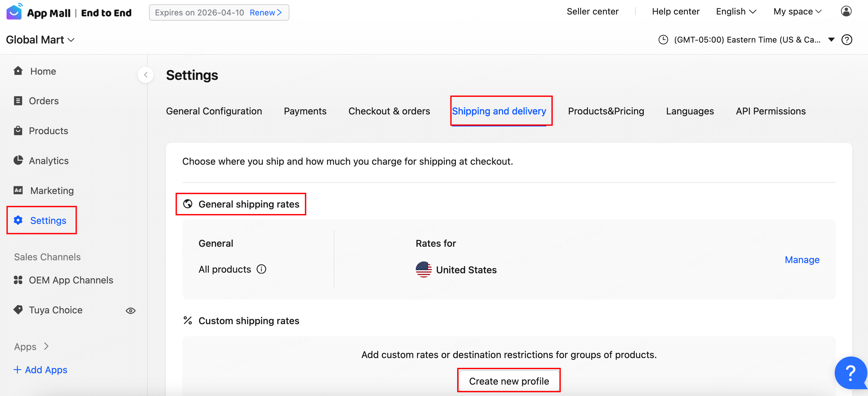Click the user profile avatar icon

[846, 11]
